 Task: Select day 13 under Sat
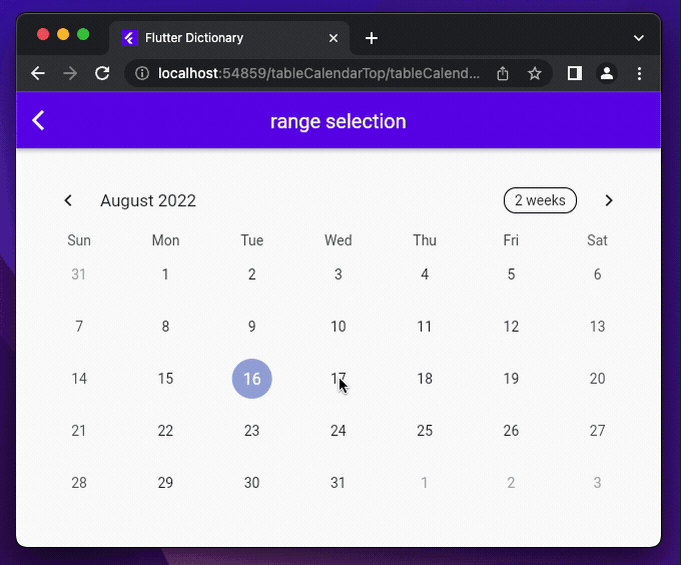click(597, 327)
